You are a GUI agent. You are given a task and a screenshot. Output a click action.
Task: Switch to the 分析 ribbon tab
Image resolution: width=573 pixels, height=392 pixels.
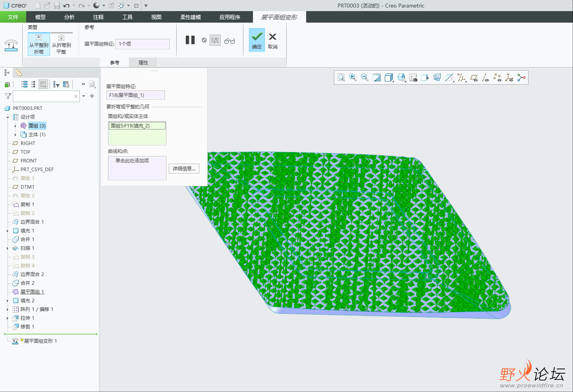coord(69,17)
